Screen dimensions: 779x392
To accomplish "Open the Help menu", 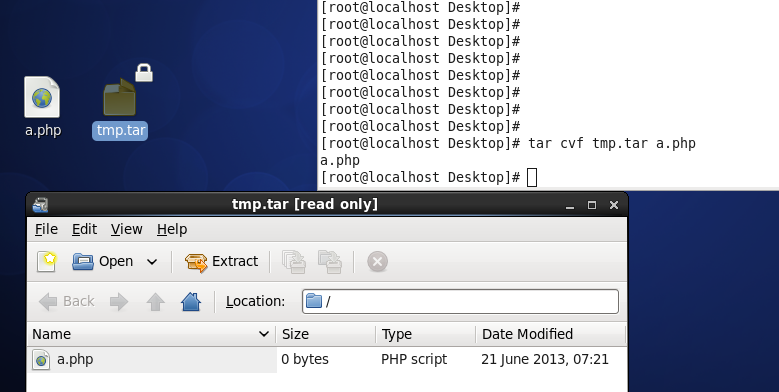I will coord(172,229).
